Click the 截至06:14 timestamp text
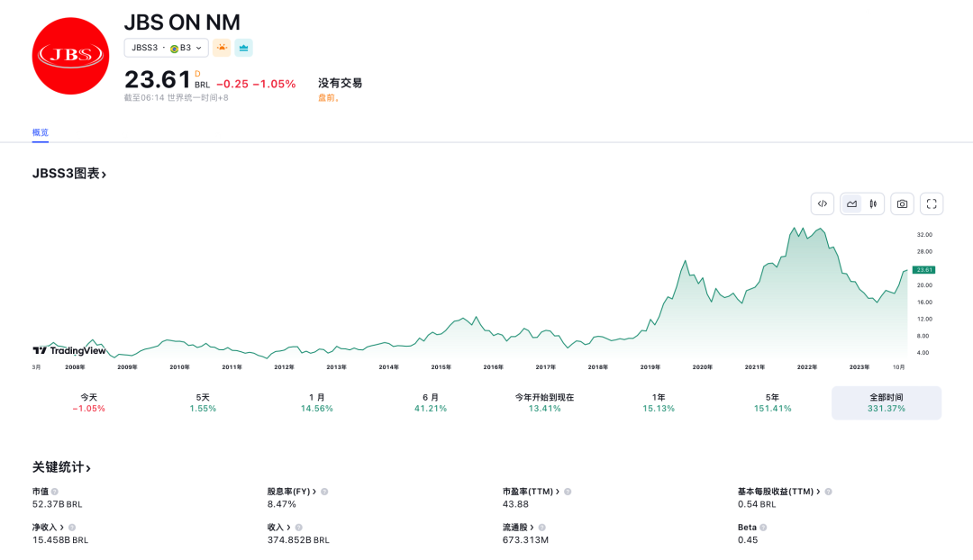Image resolution: width=973 pixels, height=560 pixels. coord(177,98)
